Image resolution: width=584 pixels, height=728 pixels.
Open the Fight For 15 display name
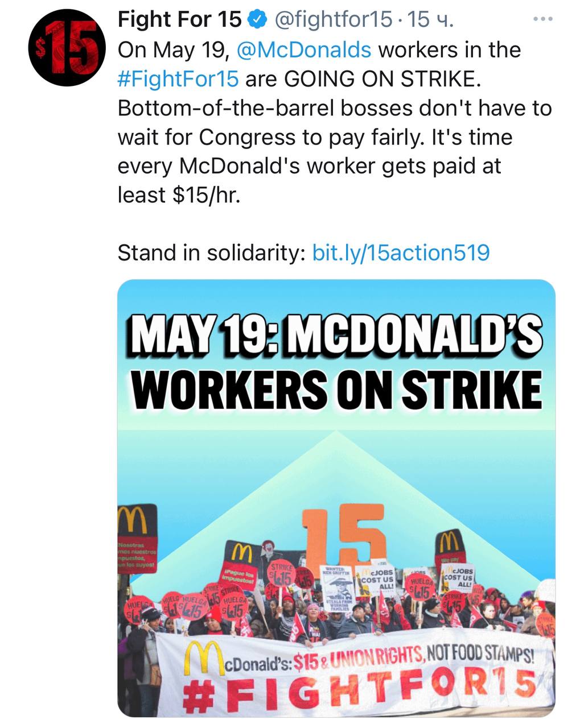[180, 20]
